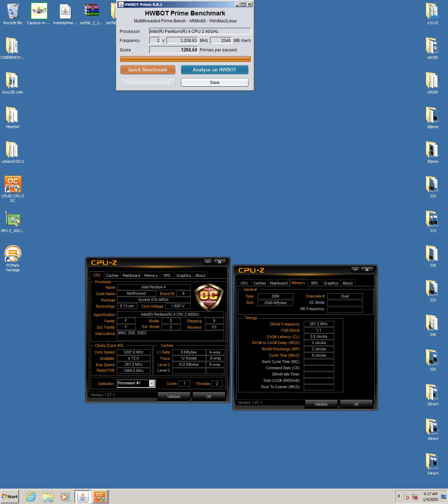This screenshot has height=504, width=448.
Task: Select the setfsb_2_2 WinRAR archive icon
Action: click(91, 14)
